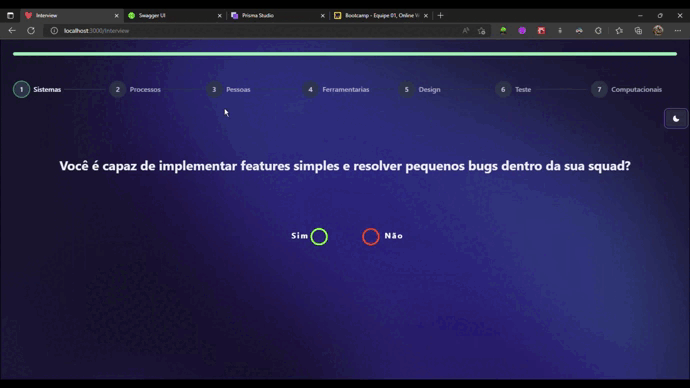
Task: Toggle the dark mode moon button
Action: coord(675,119)
